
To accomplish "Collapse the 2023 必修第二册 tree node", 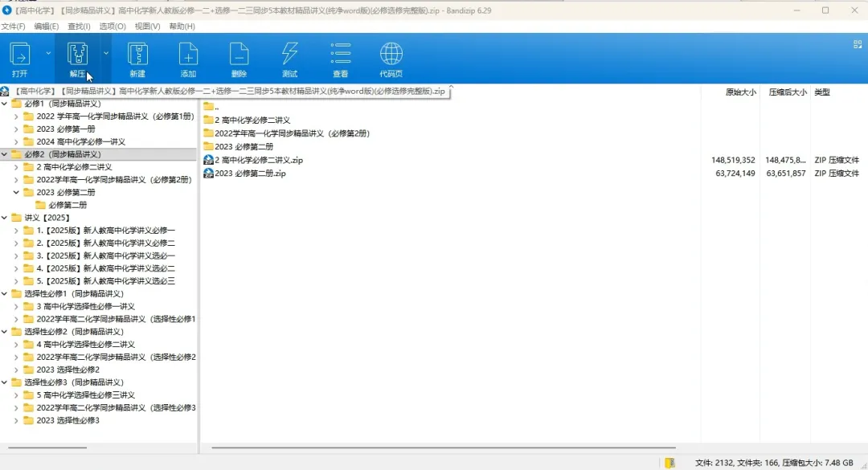I will (16, 192).
